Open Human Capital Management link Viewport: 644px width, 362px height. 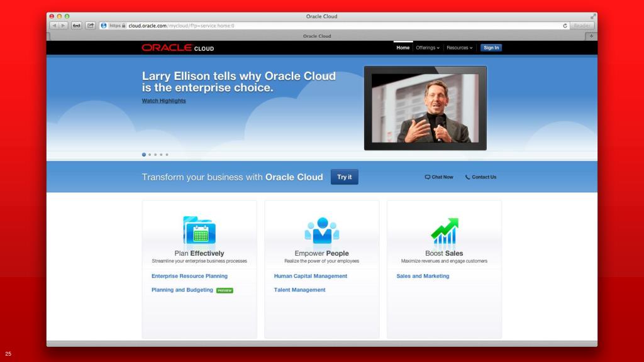coord(311,276)
